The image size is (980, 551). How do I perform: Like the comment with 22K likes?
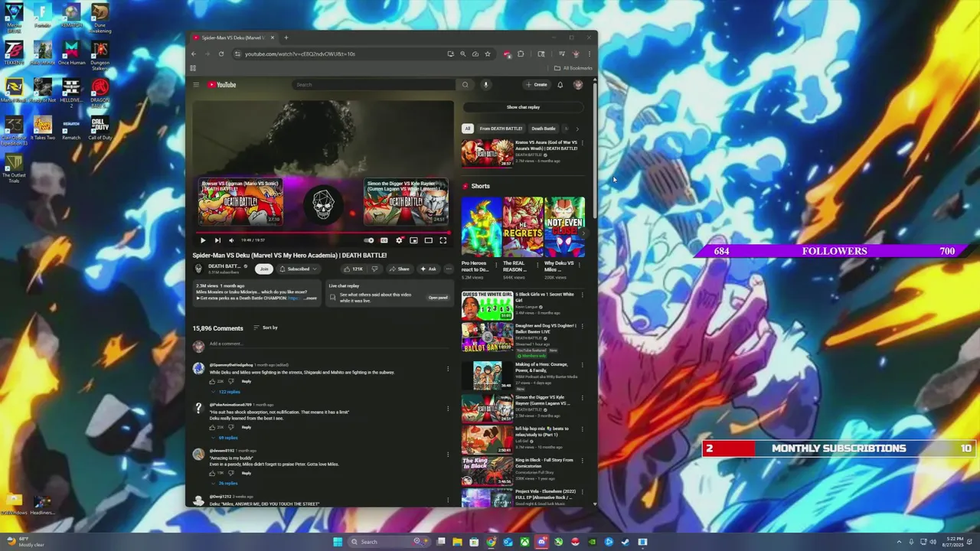[212, 381]
